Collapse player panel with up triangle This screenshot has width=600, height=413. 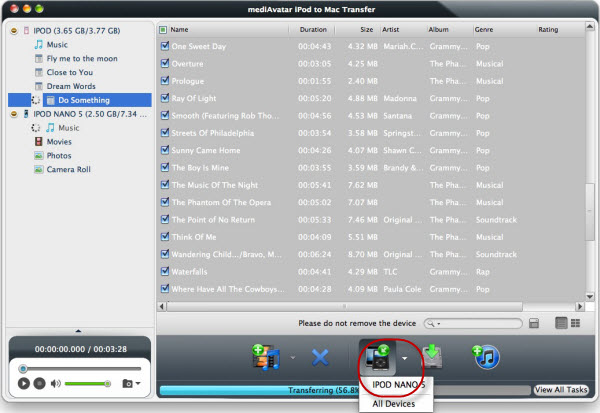click(78, 331)
